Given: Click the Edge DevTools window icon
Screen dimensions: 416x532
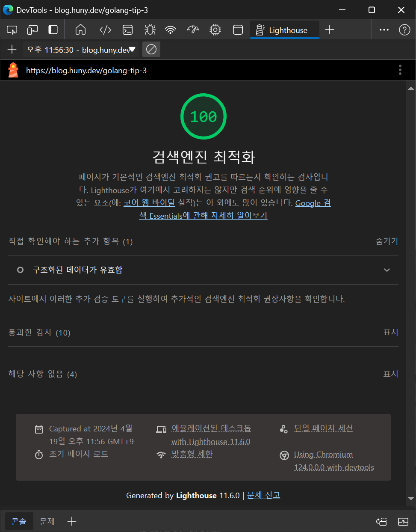Looking at the screenshot, I should (8, 10).
